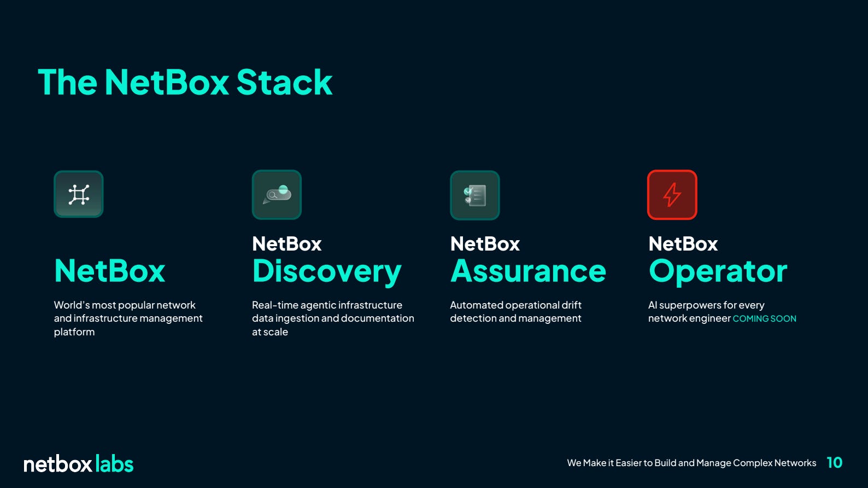Click the NetBox Assurance checklist icon

point(474,195)
